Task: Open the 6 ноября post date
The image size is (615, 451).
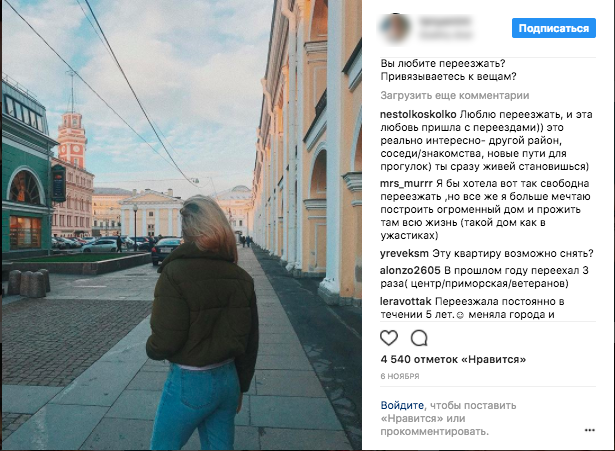Action: pyautogui.click(x=400, y=376)
